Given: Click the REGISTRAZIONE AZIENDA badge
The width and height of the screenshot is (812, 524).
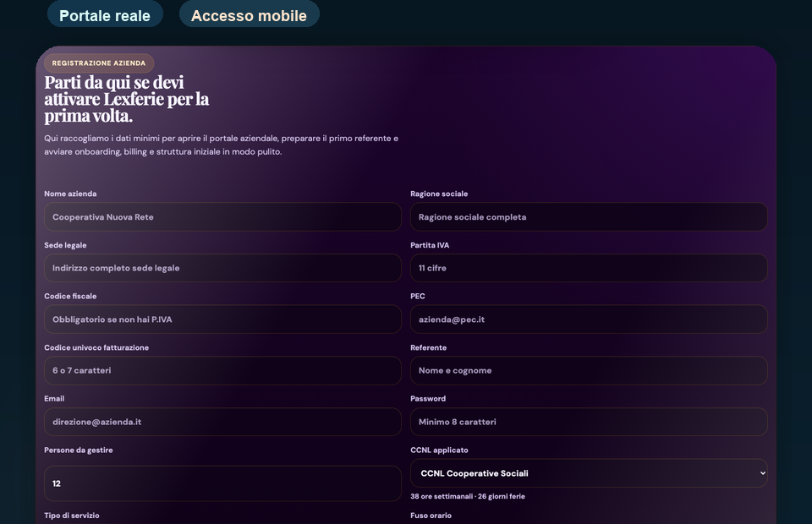Looking at the screenshot, I should (x=99, y=63).
